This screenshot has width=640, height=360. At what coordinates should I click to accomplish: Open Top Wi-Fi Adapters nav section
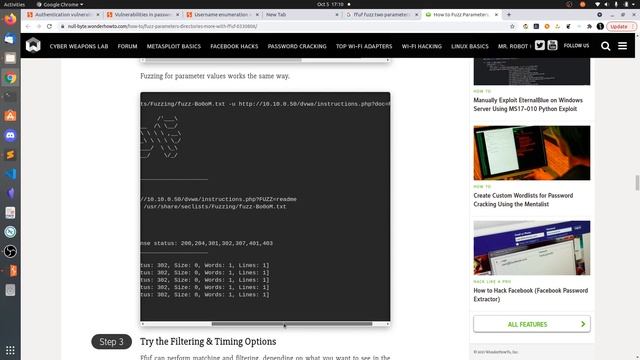click(x=364, y=46)
